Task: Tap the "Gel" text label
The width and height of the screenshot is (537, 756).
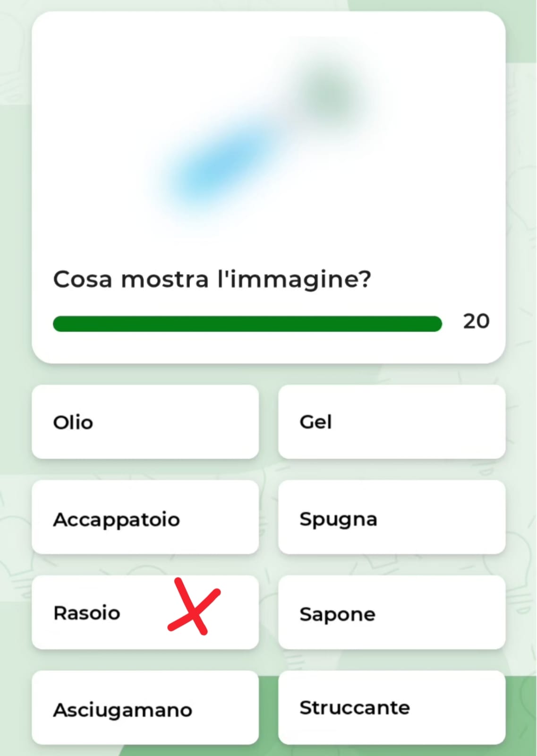Action: click(x=315, y=421)
